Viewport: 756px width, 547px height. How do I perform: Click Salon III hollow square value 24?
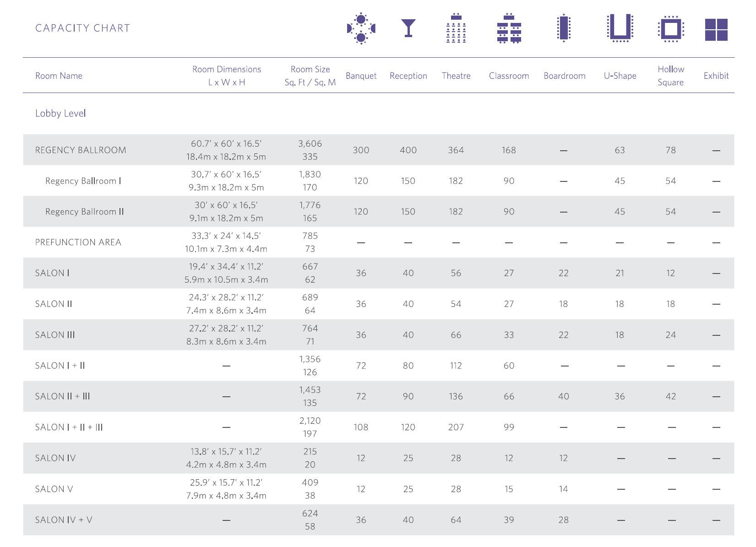point(671,335)
